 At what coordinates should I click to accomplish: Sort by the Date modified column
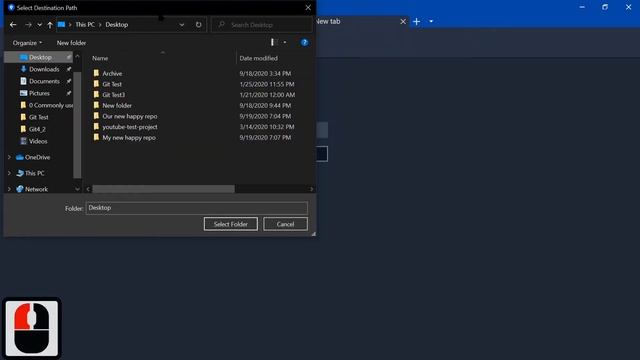(258, 58)
